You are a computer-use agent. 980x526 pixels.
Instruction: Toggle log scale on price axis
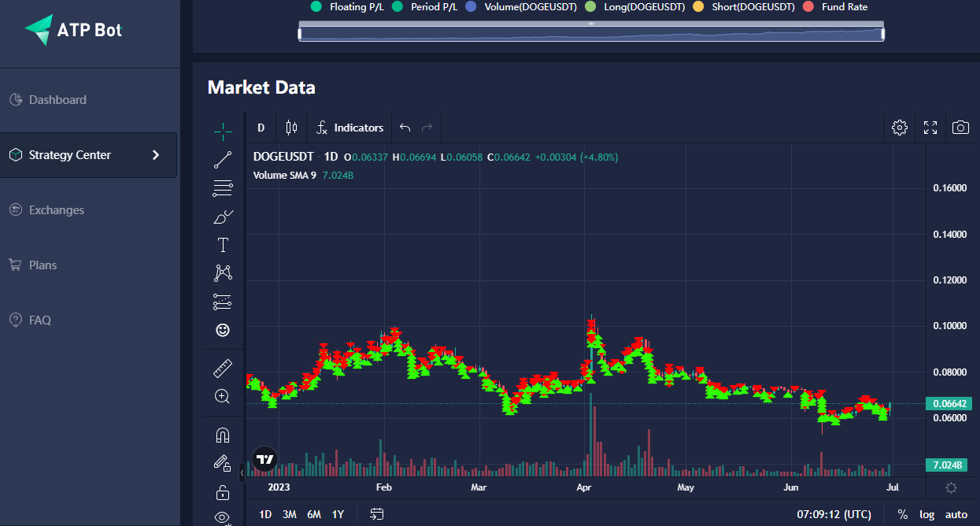926,514
